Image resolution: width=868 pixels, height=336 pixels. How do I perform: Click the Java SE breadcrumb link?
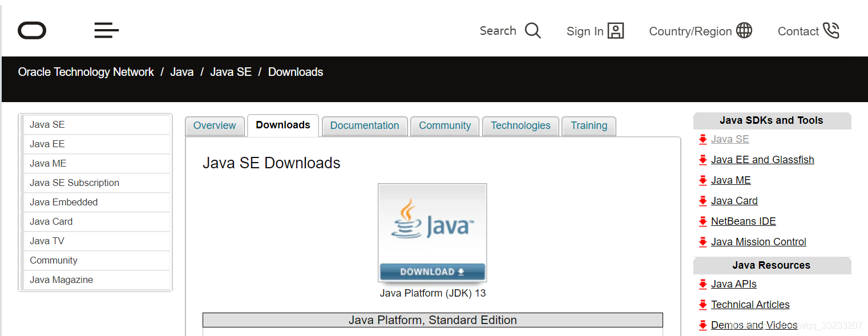tap(231, 72)
